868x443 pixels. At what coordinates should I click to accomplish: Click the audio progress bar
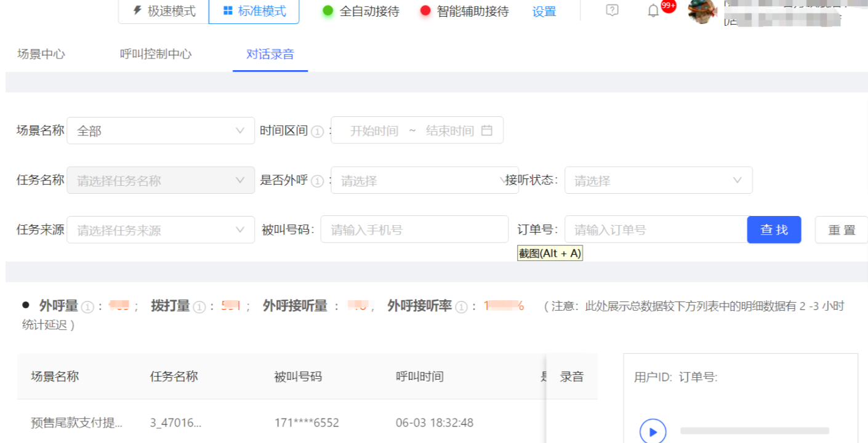tap(754, 431)
